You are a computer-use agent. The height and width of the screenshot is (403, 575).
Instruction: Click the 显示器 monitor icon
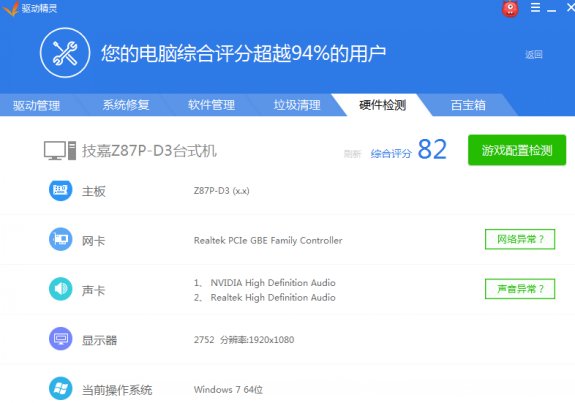coord(61,339)
